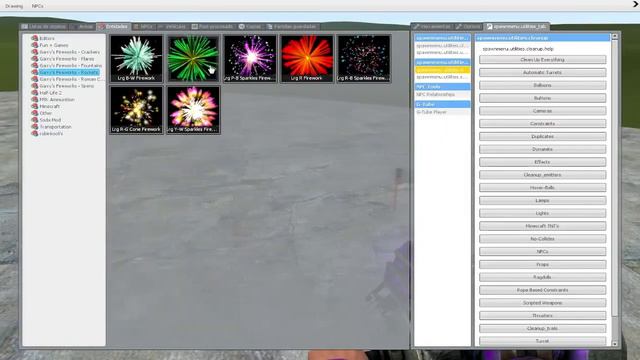640x360 pixels.
Task: Clean up Props
Action: click(x=542, y=264)
